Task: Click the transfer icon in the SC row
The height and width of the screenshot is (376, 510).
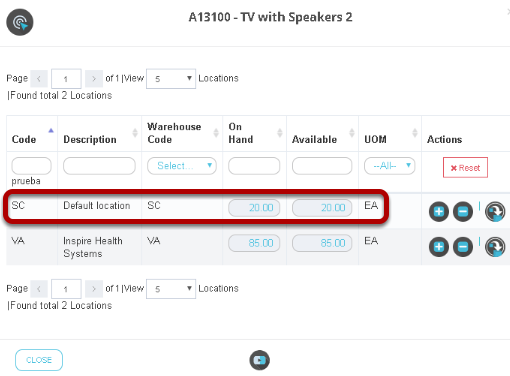Action: click(495, 212)
